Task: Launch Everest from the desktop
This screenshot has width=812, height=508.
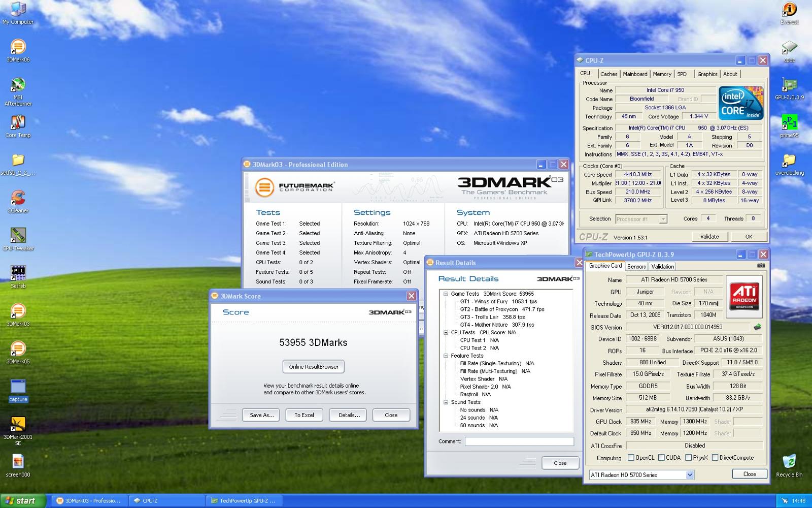Action: click(789, 13)
